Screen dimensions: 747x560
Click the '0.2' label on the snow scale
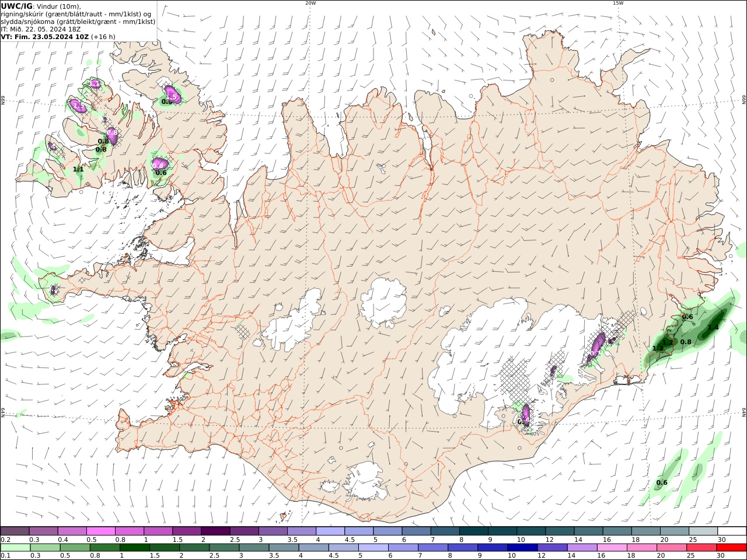tap(5, 540)
